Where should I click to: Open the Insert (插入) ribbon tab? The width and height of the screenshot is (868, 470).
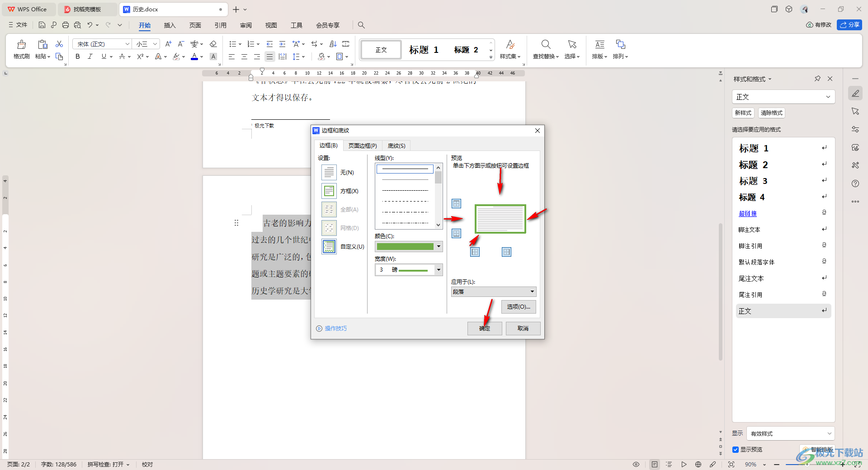pyautogui.click(x=170, y=25)
